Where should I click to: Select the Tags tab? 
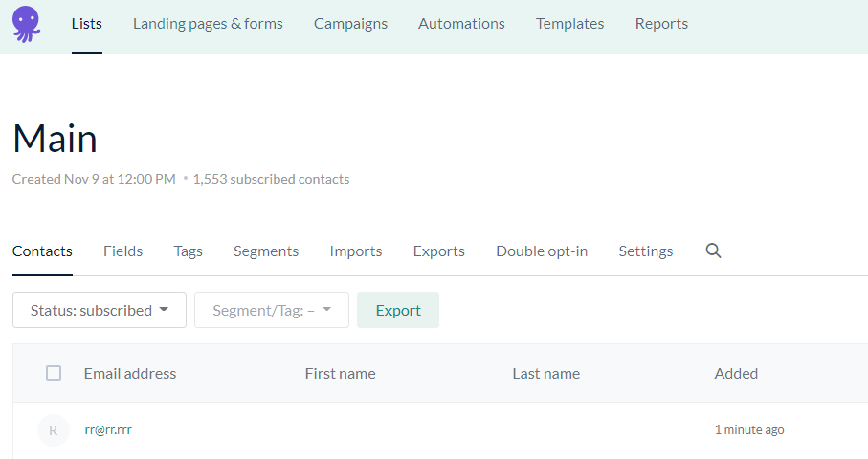pyautogui.click(x=189, y=251)
